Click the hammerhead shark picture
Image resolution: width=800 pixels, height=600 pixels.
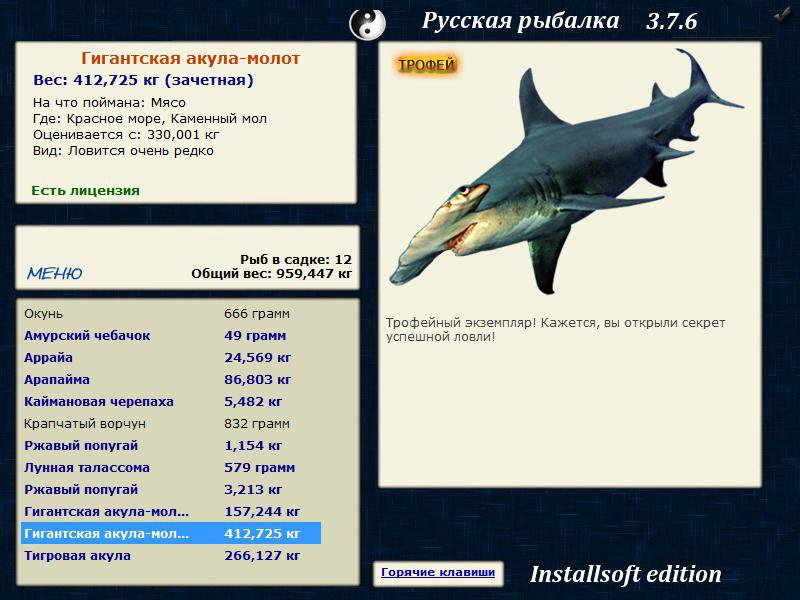(565, 171)
